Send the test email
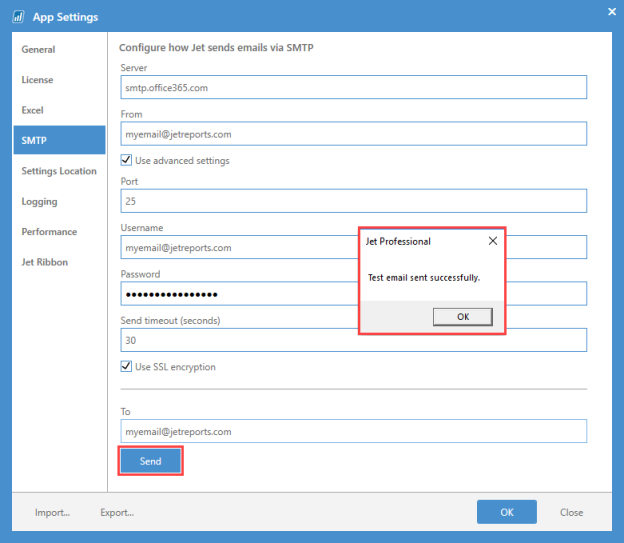 click(x=150, y=461)
